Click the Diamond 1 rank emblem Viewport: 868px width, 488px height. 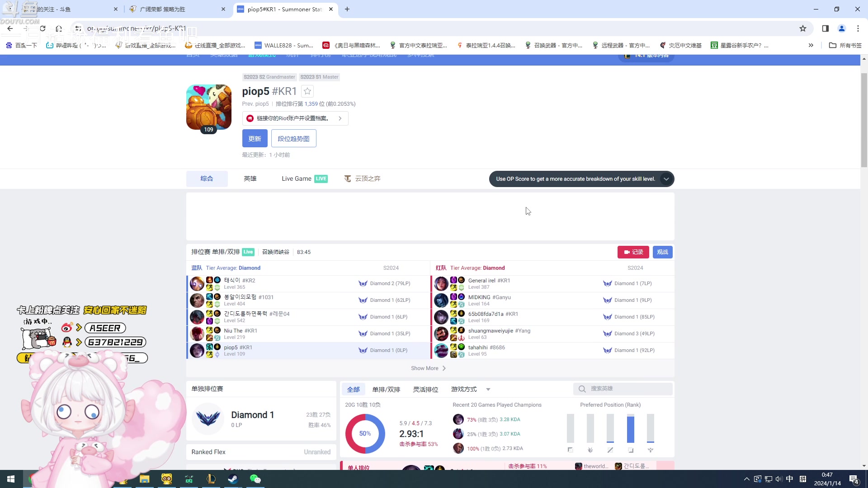(208, 418)
